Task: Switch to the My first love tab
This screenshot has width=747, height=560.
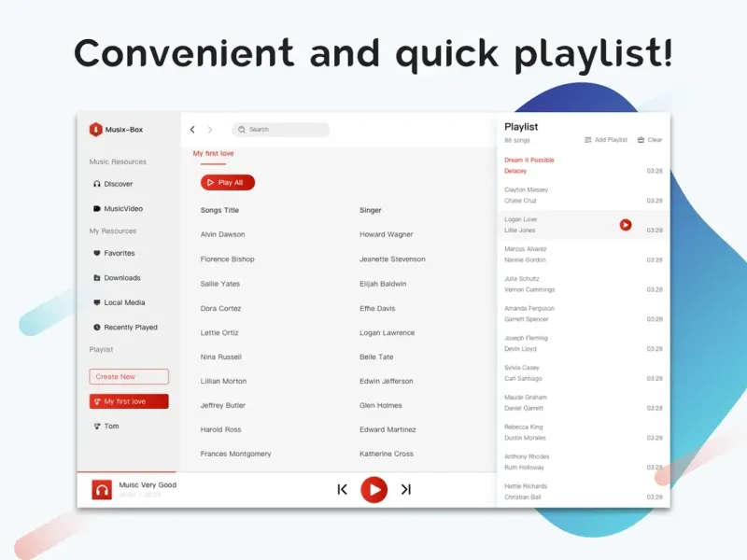Action: pyautogui.click(x=213, y=153)
